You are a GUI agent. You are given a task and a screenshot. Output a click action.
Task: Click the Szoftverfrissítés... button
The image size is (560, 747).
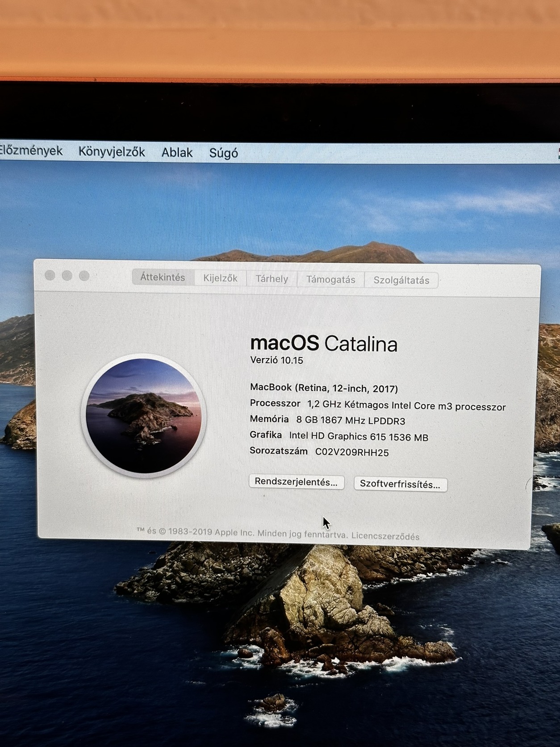coord(400,484)
